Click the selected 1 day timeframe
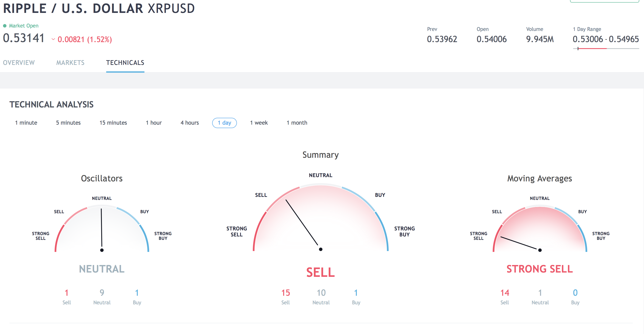 point(224,123)
